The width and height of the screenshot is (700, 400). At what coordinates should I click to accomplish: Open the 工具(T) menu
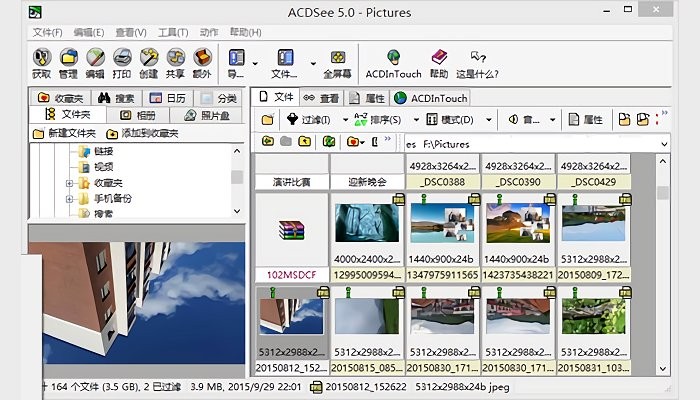click(173, 33)
